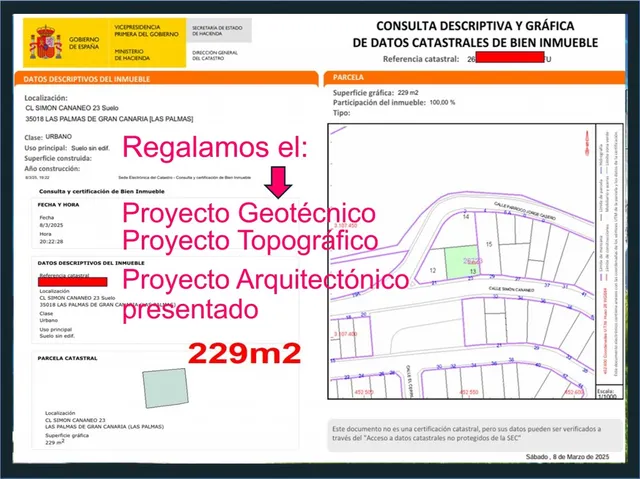The height and width of the screenshot is (479, 640).
Task: Select the green highlighted parcel 13 on map
Action: pyautogui.click(x=461, y=262)
